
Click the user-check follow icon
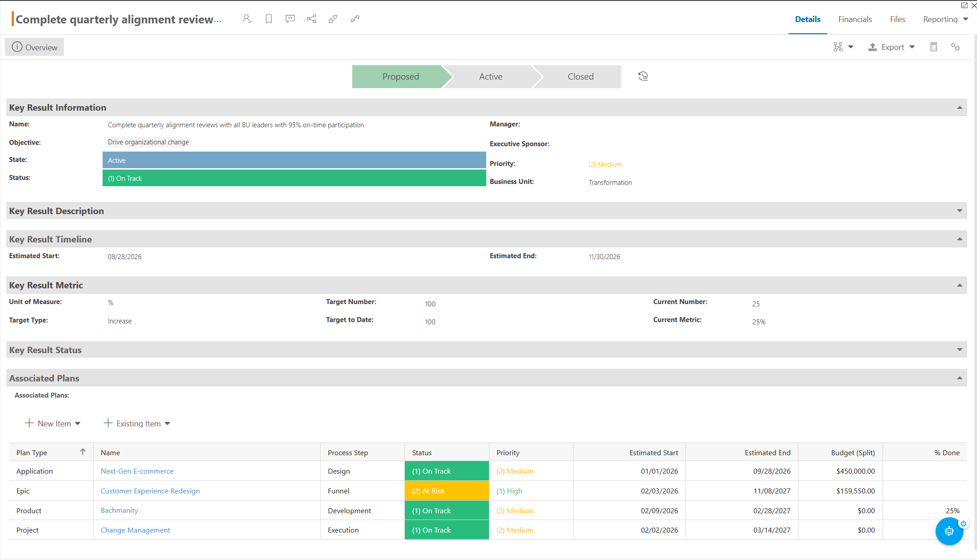coord(247,19)
